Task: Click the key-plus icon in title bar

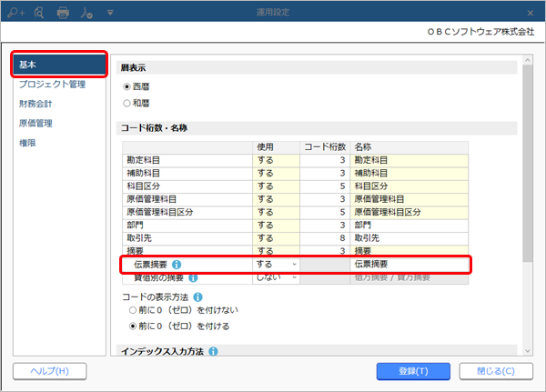Action: [x=16, y=13]
